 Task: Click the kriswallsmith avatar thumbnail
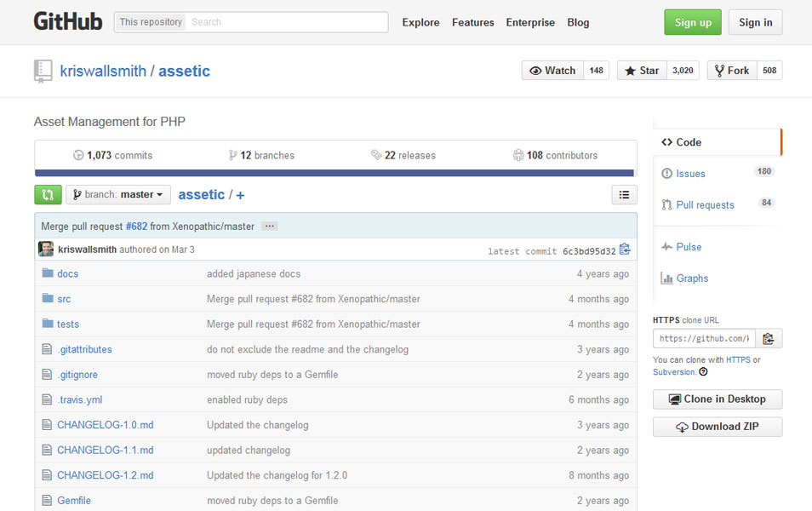tap(46, 249)
